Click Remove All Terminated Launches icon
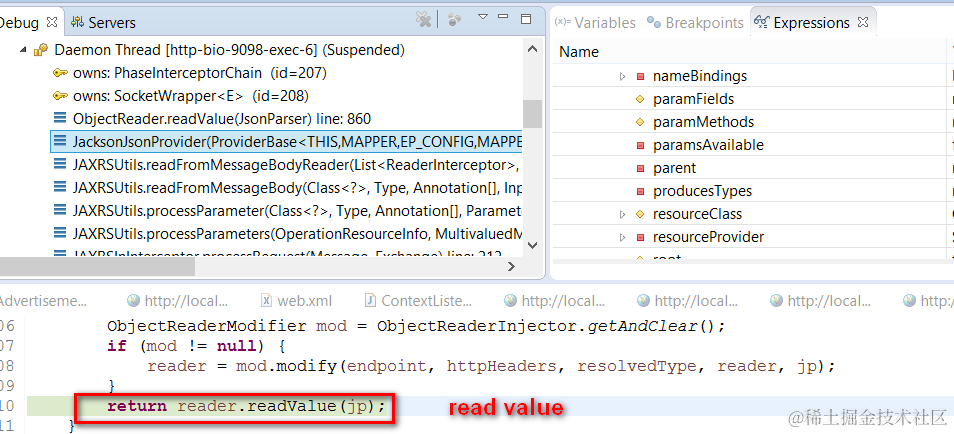 click(423, 19)
